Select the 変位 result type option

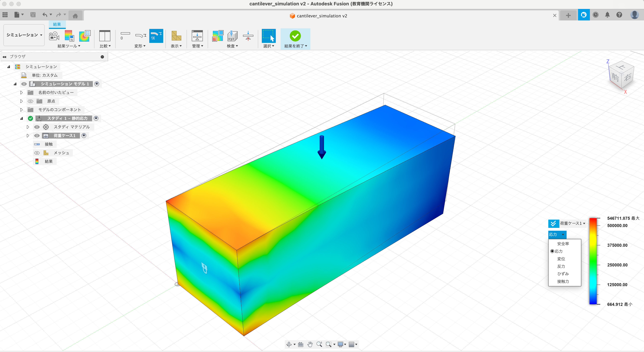561,259
